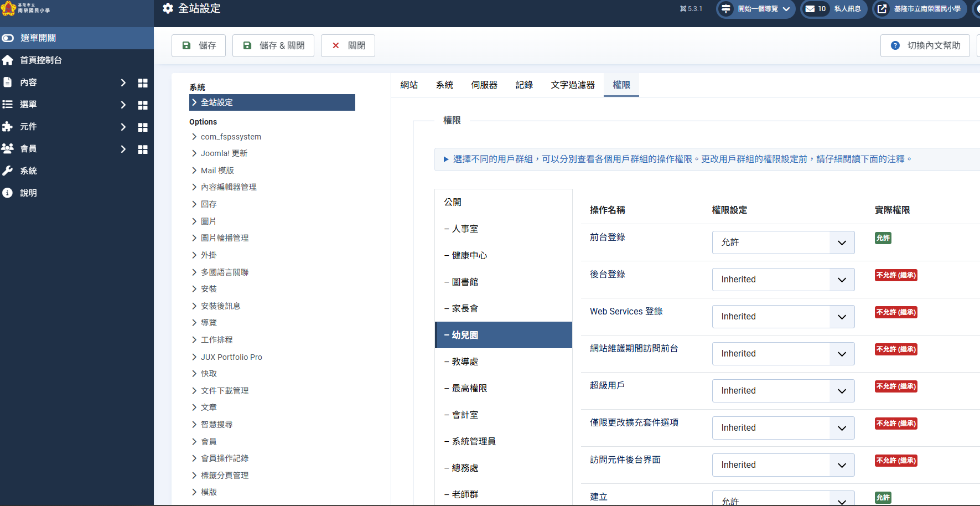This screenshot has height=506, width=980.
Task: Switch to the 記錄 tab
Action: click(x=524, y=85)
